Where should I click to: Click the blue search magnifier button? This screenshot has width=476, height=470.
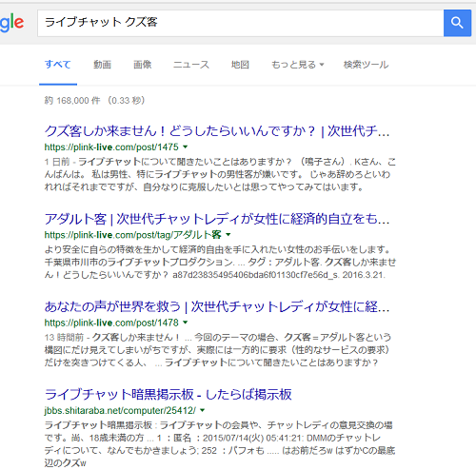(x=457, y=23)
